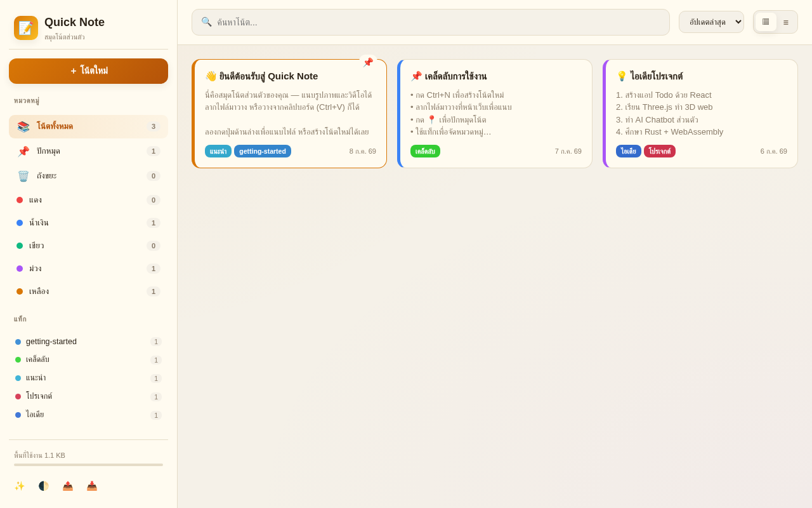The image size is (812, 508).
Task: Filter by the เคล็ดลับ tag in the sidebar
Action: pyautogui.click(x=89, y=360)
